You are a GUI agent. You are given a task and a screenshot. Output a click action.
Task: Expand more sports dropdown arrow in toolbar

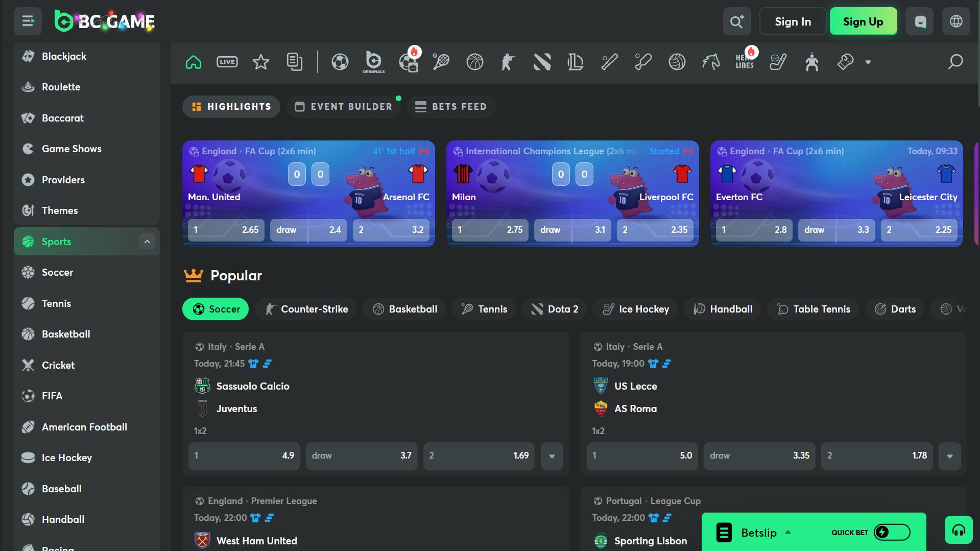coord(868,62)
